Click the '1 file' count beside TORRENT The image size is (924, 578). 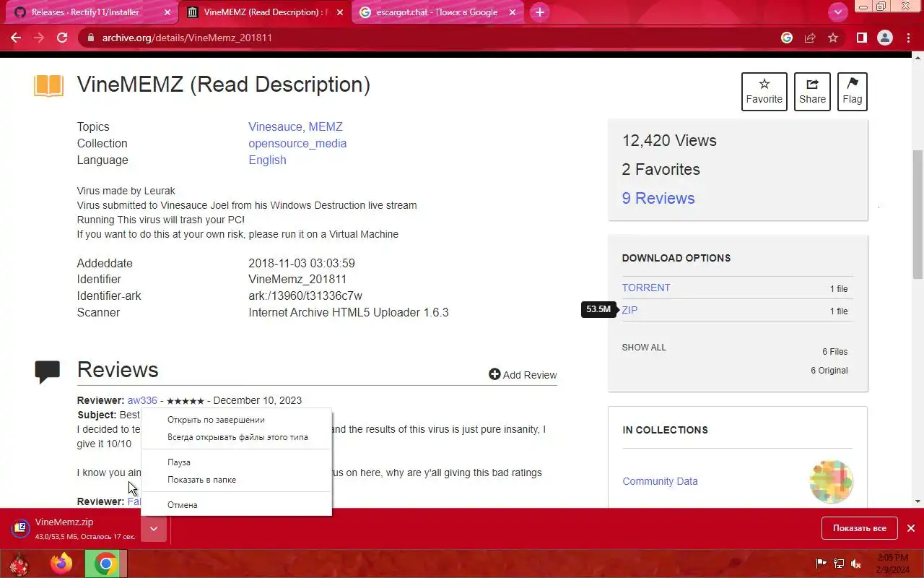838,289
